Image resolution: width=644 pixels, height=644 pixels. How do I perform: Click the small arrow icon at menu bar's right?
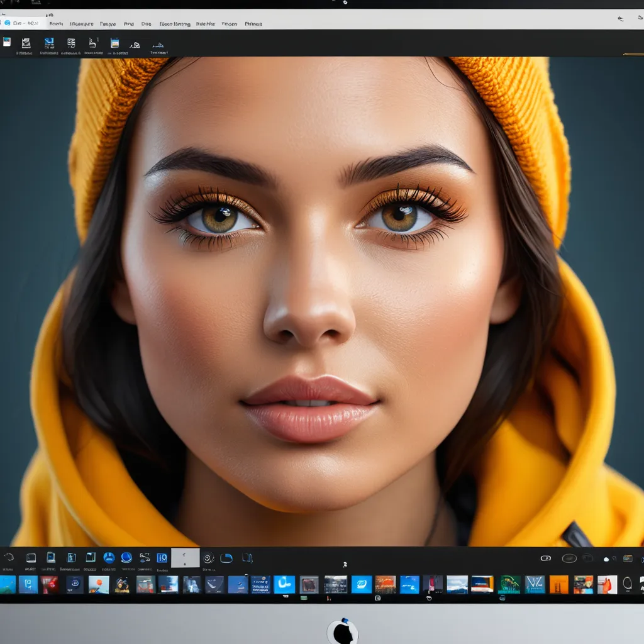point(621,18)
